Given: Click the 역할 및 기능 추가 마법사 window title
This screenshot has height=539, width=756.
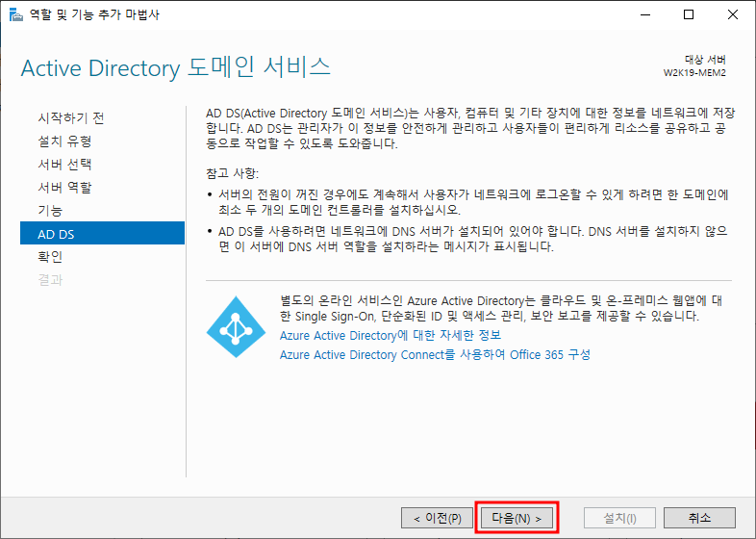Looking at the screenshot, I should pyautogui.click(x=94, y=14).
